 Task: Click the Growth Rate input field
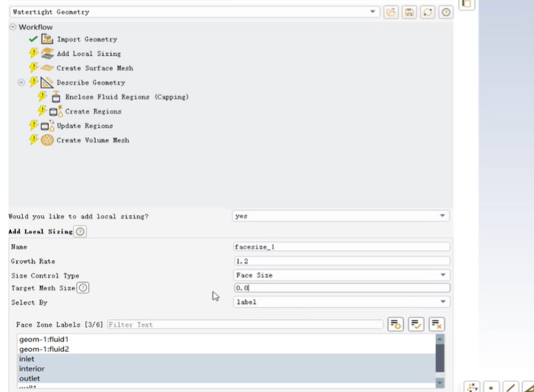[x=341, y=261]
